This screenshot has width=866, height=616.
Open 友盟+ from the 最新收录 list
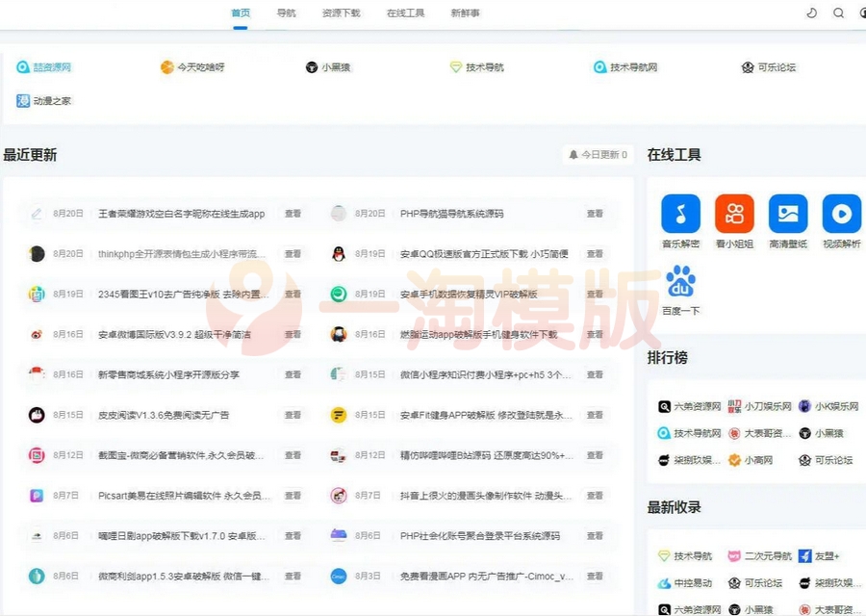pyautogui.click(x=815, y=555)
